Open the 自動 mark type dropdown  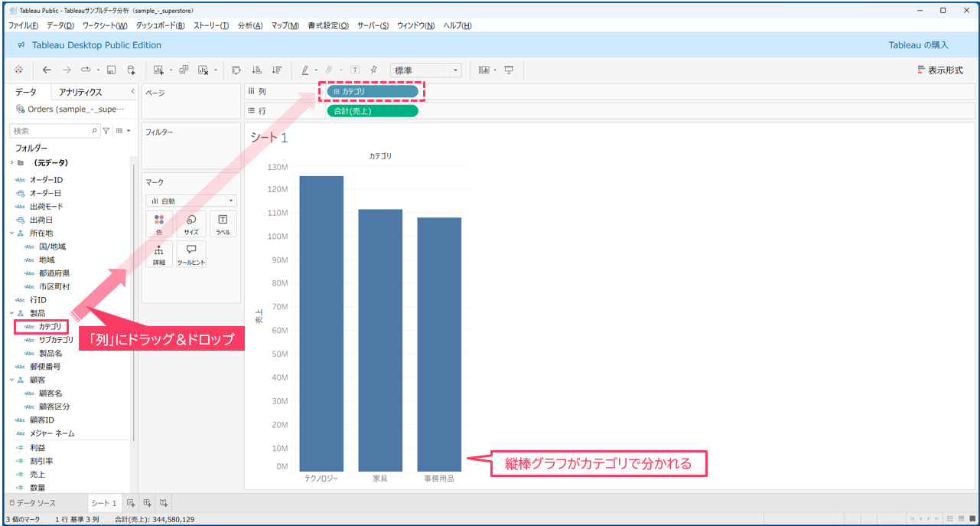tap(191, 201)
